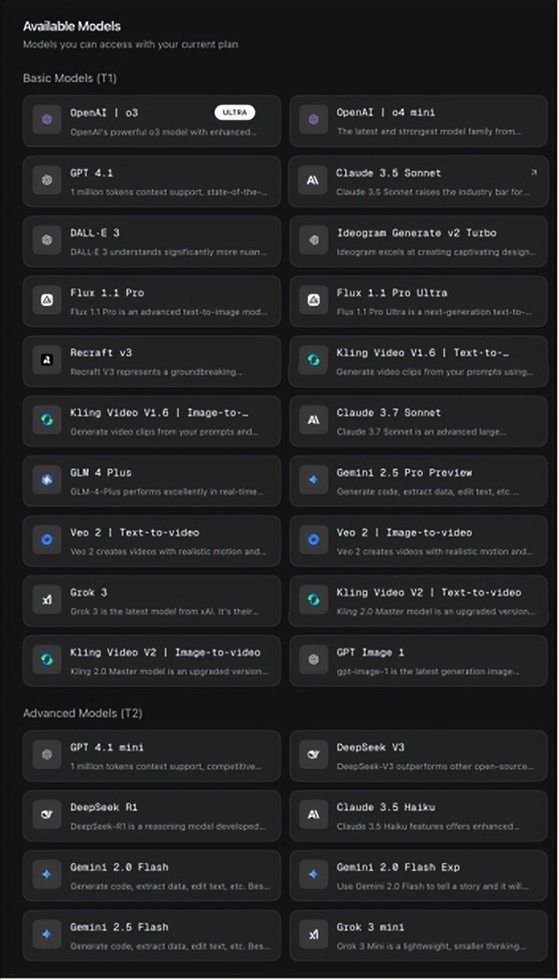Screen dimensions: 559x980
Task: Click the Ideogram Generate v2 Turbo icon
Action: click(313, 240)
